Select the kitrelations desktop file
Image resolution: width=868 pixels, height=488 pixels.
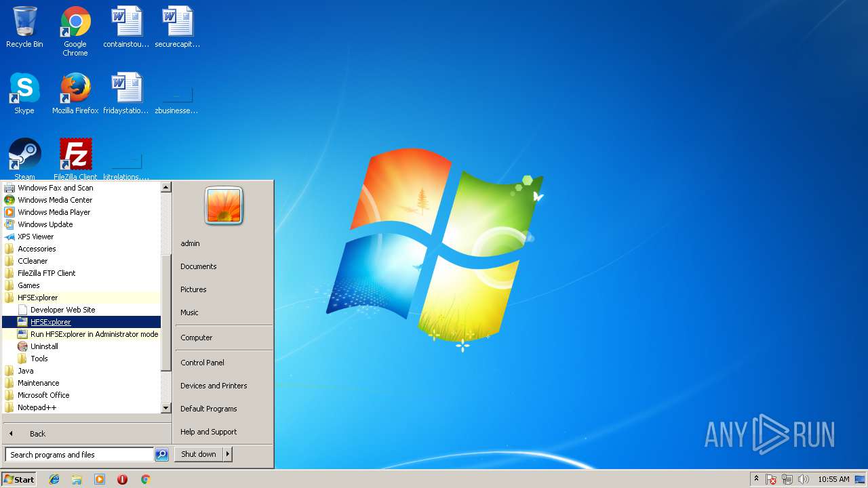(x=126, y=167)
